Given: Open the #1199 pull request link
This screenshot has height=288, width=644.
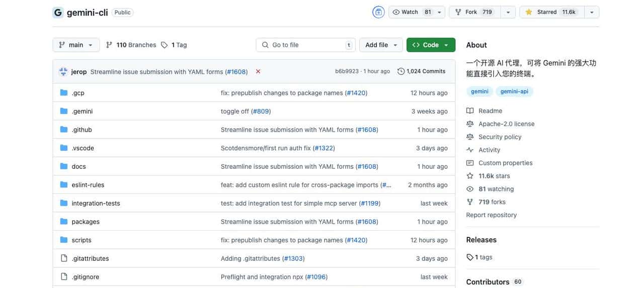Looking at the screenshot, I should [370, 204].
